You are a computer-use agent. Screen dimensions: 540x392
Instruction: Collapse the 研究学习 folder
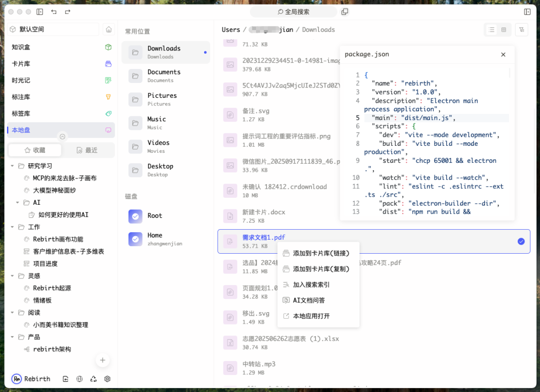[x=12, y=166]
